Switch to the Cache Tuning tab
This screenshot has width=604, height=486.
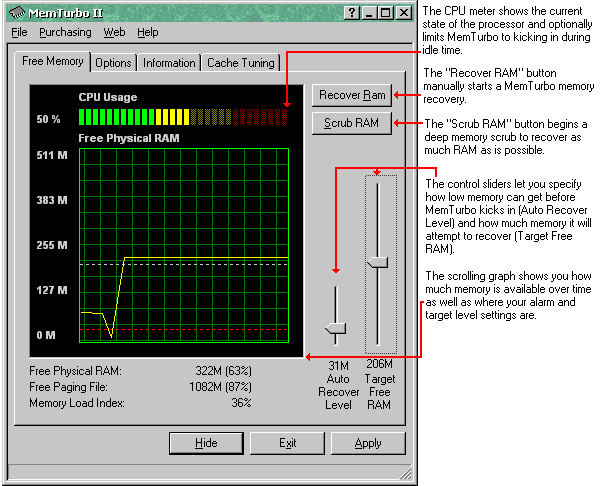click(241, 63)
